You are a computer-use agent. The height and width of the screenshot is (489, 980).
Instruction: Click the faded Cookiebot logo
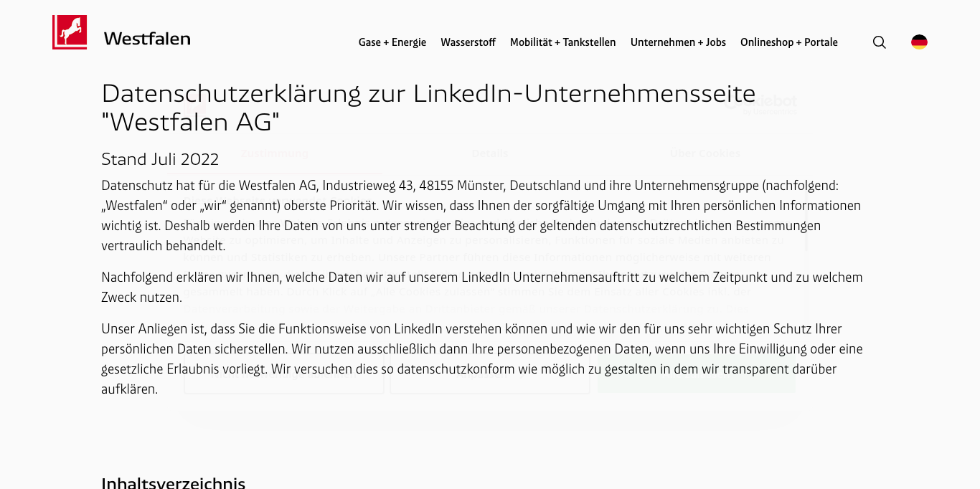coord(769,104)
